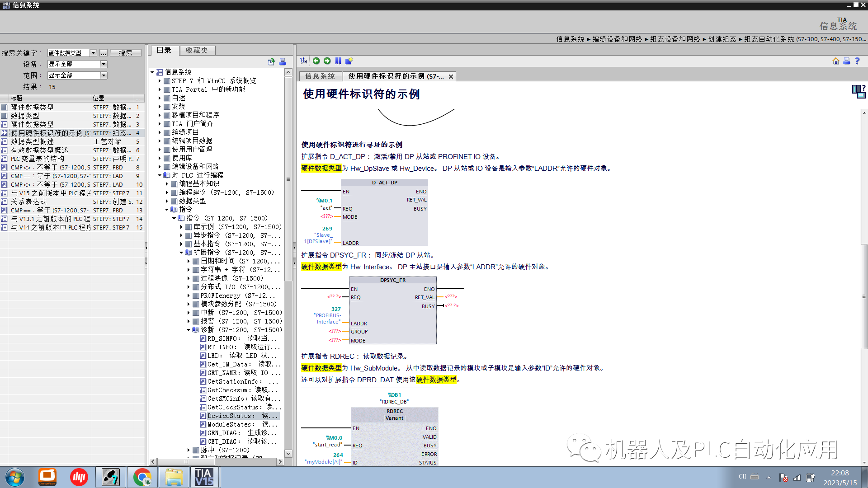Collapse the 扩展指令 node
This screenshot has height=488, width=868.
[181, 253]
